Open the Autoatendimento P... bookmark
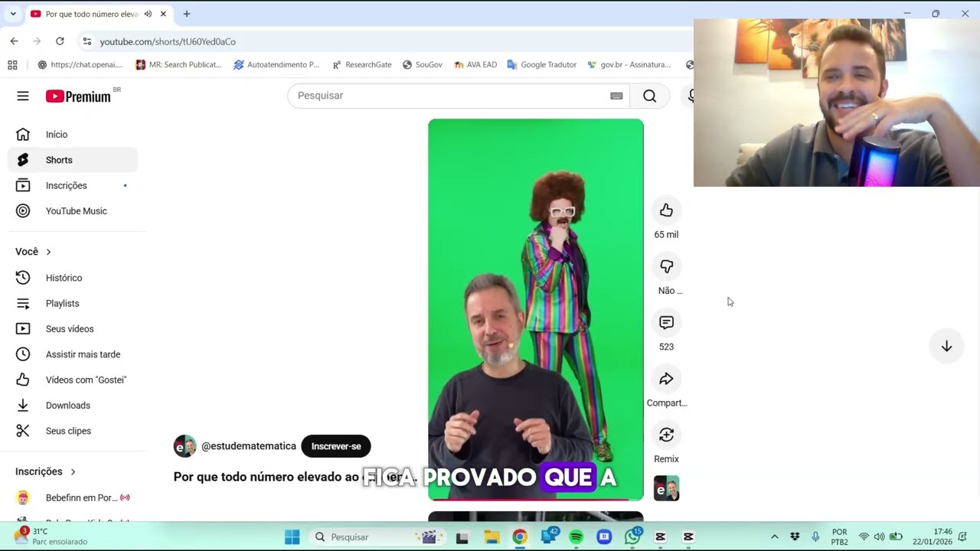This screenshot has width=980, height=551. coord(276,65)
